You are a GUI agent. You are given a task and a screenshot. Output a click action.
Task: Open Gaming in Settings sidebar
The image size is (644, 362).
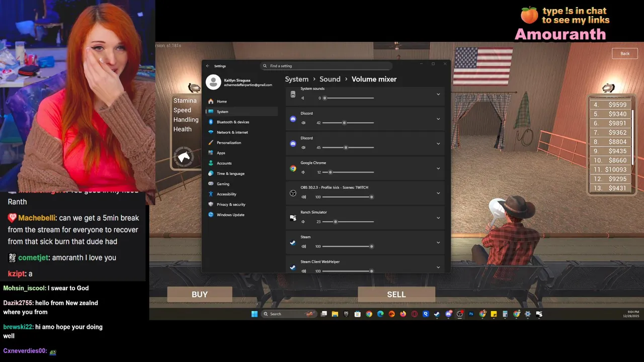pos(242,184)
